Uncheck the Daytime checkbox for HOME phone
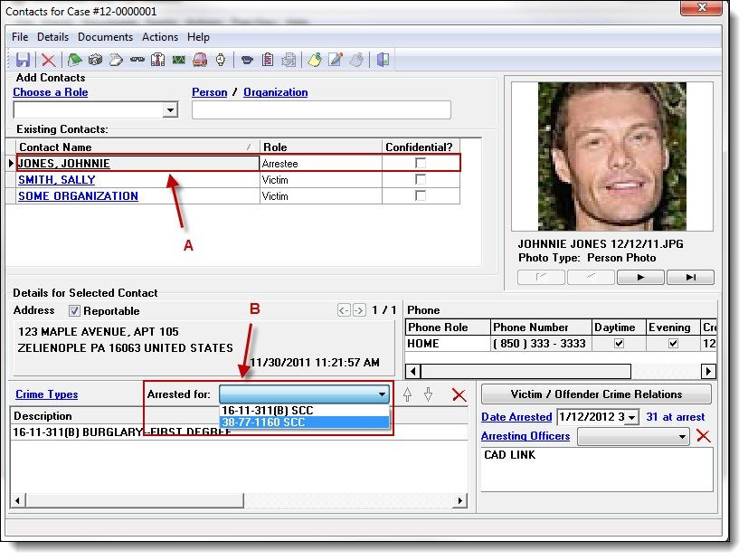This screenshot has width=748, height=560. [x=618, y=344]
